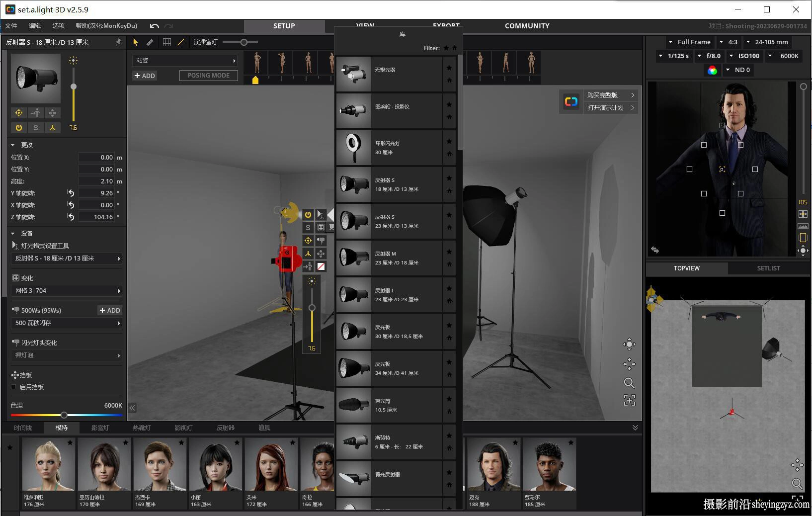Select the pointer arrow tool
Screen dimensions: 812x516
(x=135, y=42)
